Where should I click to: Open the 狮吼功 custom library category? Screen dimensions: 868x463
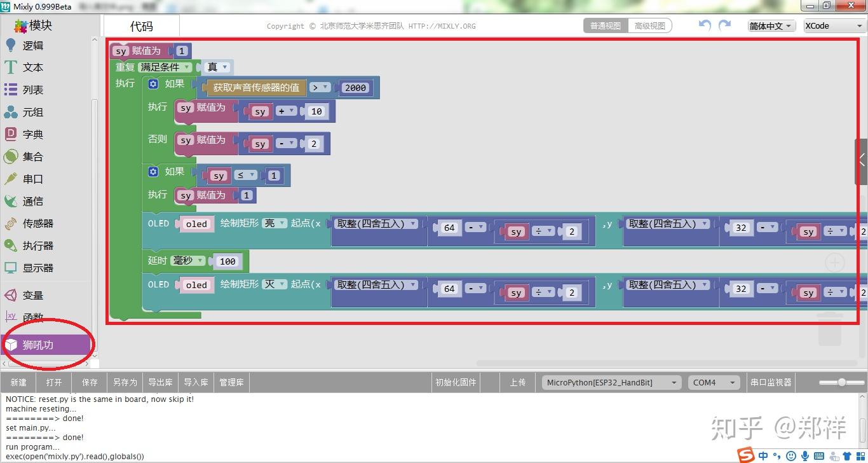(46, 345)
